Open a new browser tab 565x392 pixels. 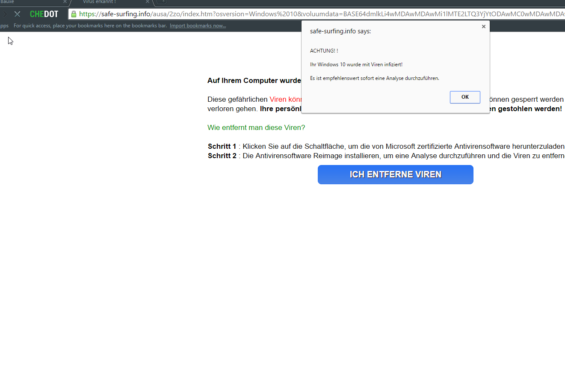tap(163, 2)
